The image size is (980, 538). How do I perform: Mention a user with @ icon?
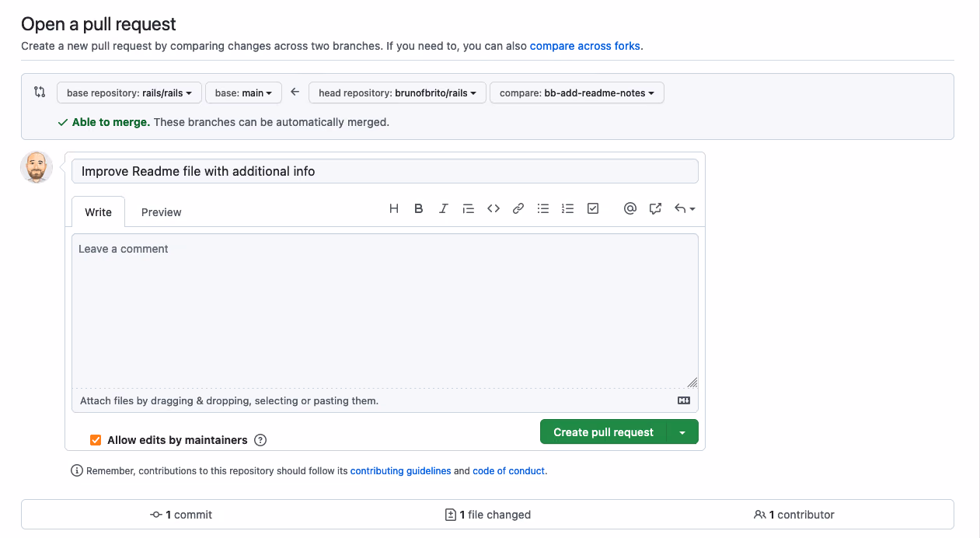tap(630, 208)
